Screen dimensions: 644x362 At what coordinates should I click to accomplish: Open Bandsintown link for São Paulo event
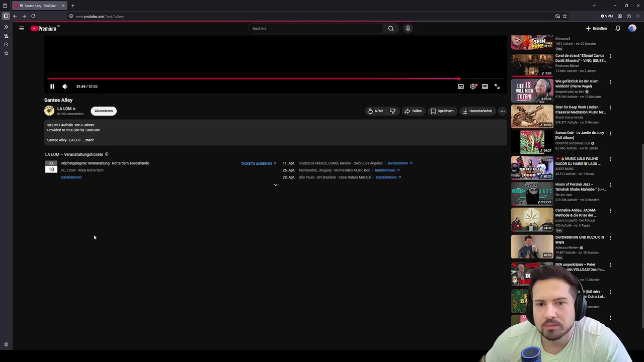tap(388, 177)
